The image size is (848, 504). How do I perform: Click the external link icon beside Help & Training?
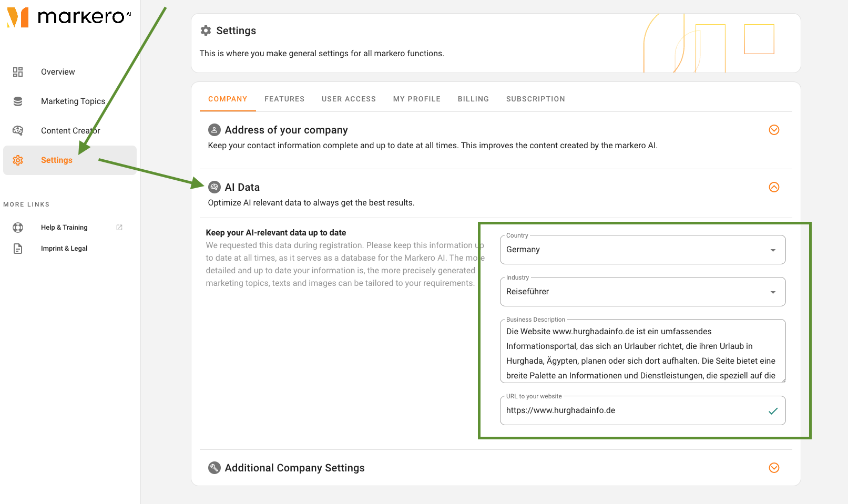point(119,228)
